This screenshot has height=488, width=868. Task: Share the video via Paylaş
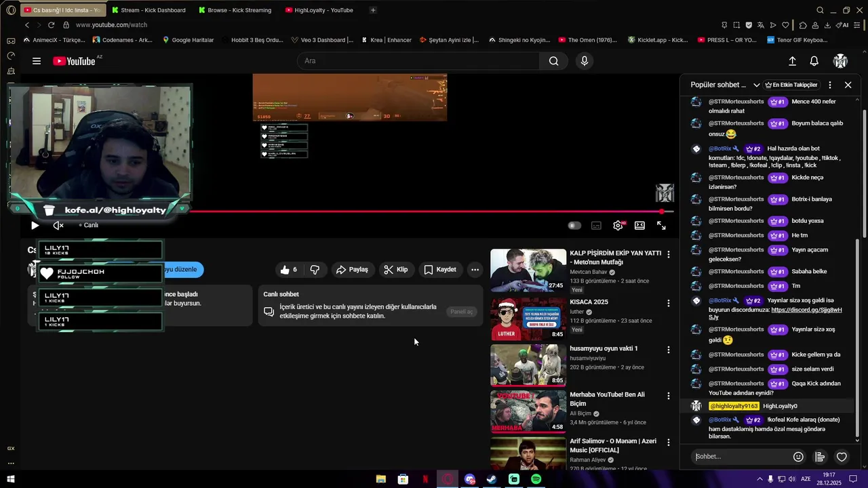[351, 270]
